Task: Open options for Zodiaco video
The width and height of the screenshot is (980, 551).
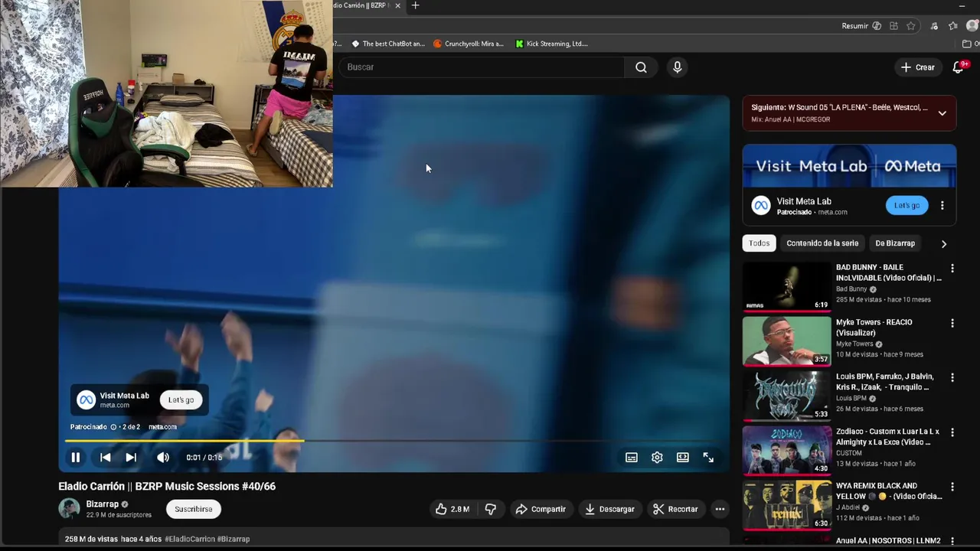Action: (x=952, y=432)
